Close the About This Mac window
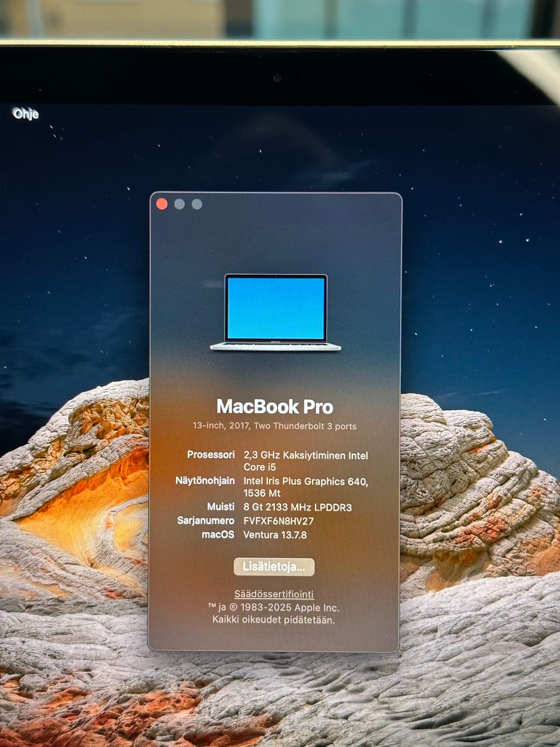The width and height of the screenshot is (560, 747). pyautogui.click(x=162, y=204)
